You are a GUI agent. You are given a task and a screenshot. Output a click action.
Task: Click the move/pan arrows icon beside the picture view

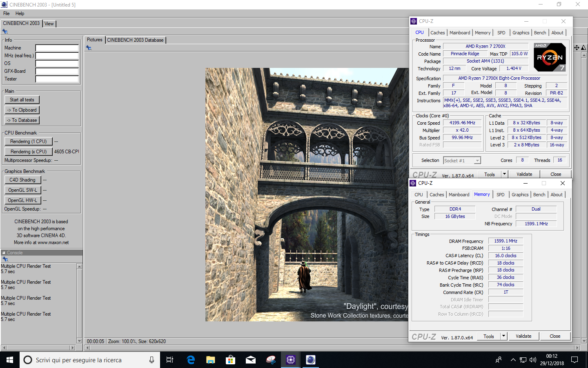(577, 48)
